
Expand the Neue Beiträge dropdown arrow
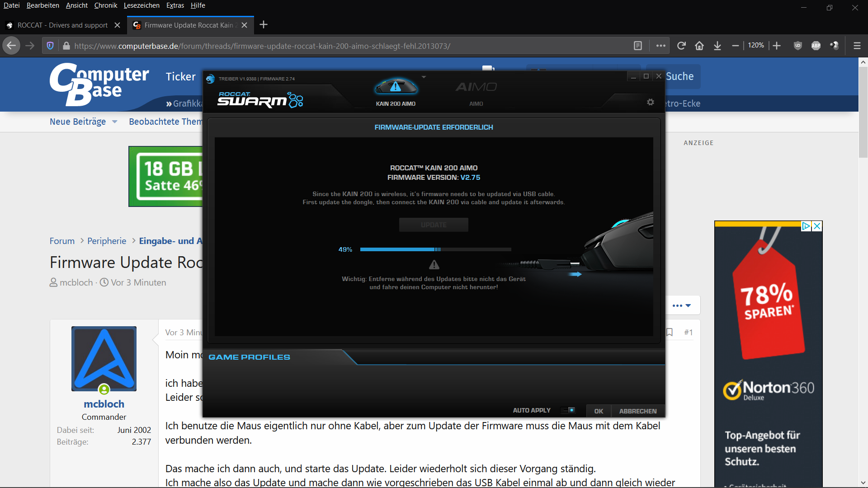114,122
